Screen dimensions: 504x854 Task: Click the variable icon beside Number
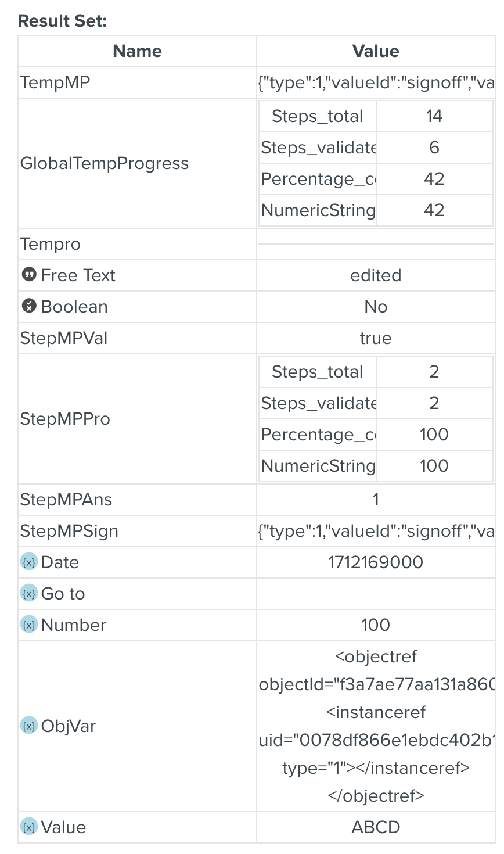(29, 625)
